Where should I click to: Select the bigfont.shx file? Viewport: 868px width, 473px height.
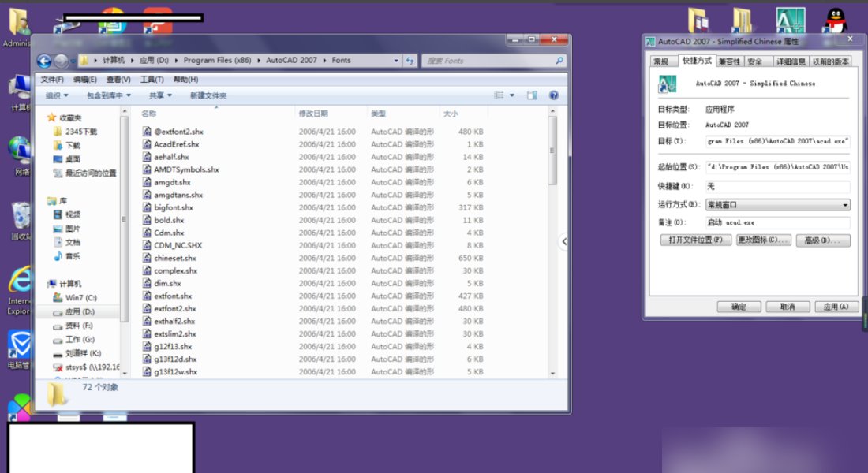click(173, 207)
